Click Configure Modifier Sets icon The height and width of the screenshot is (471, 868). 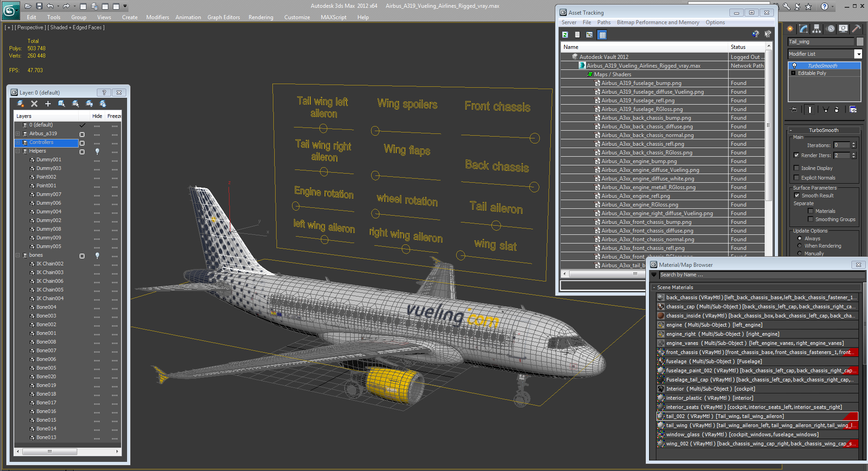[853, 110]
